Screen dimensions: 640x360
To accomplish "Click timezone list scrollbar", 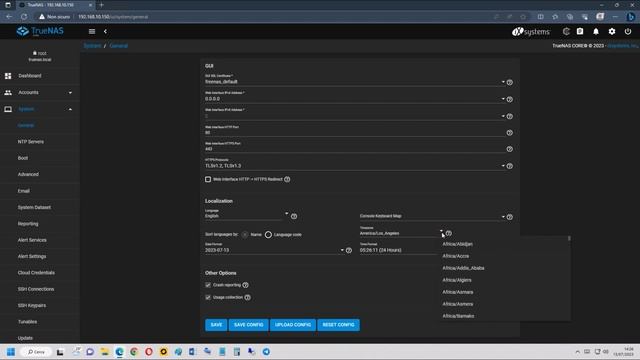I will (x=569, y=238).
